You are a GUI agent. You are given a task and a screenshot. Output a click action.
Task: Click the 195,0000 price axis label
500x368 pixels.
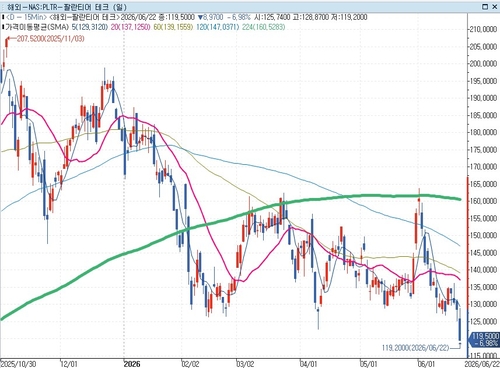tap(483, 81)
